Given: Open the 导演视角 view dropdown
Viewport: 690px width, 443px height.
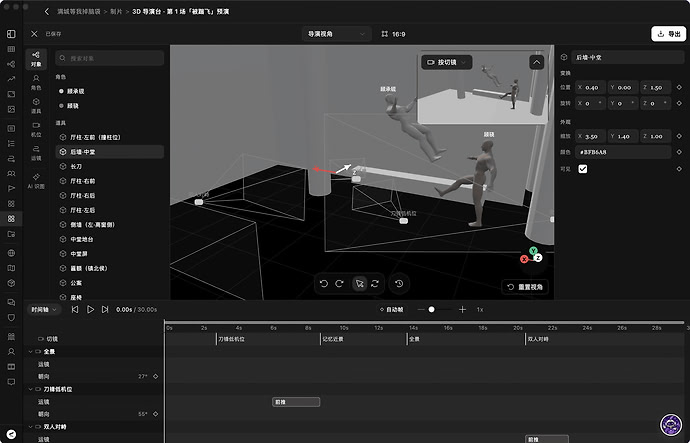Looking at the screenshot, I should pyautogui.click(x=337, y=34).
